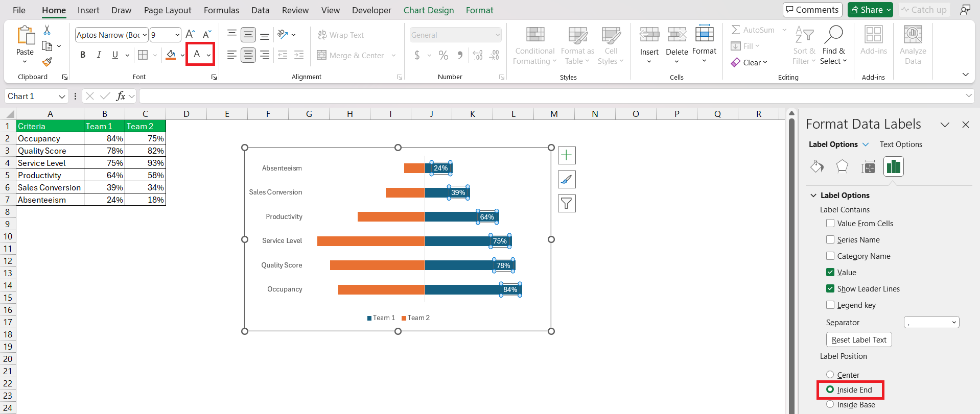Click Reset Label Text button
The width and height of the screenshot is (980, 414).
(x=859, y=339)
